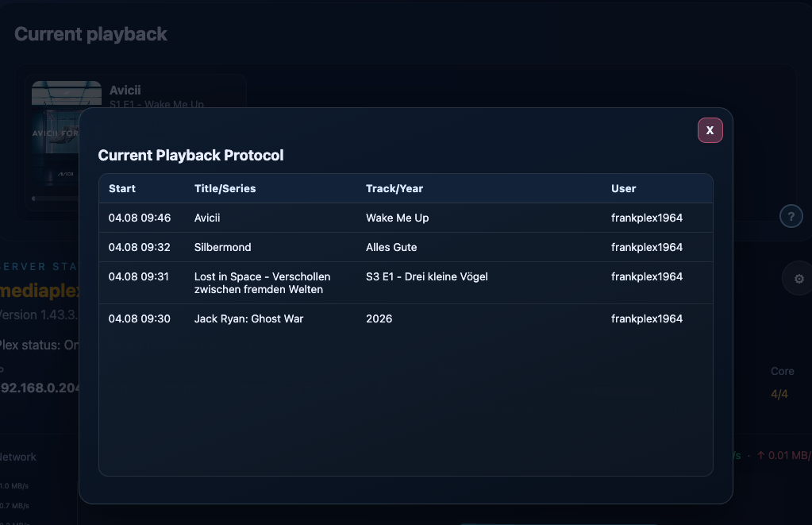Select the Lost in Space title cell
Screen dimensions: 812x525
[262, 283]
